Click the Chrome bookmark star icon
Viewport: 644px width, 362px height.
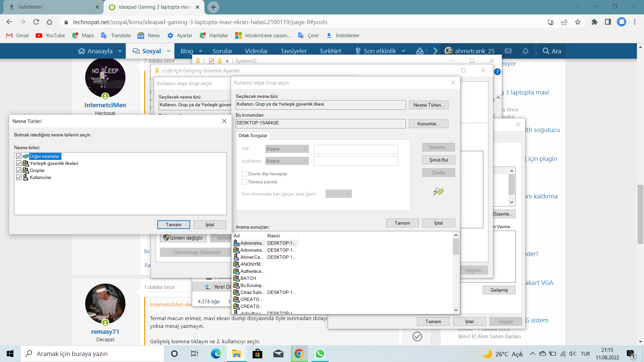(578, 22)
